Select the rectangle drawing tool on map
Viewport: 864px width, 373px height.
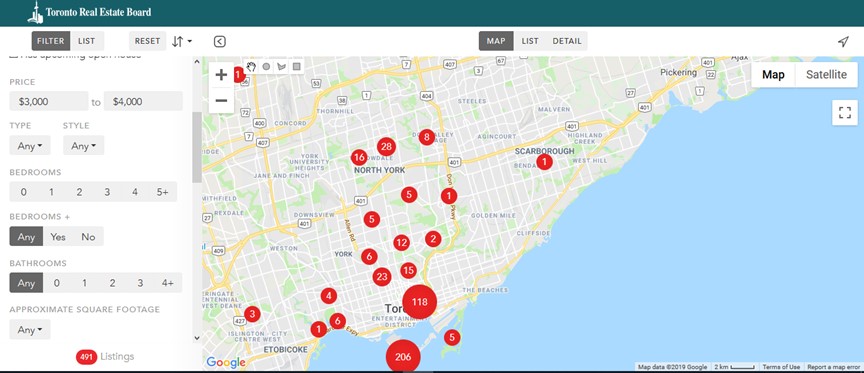[296, 67]
